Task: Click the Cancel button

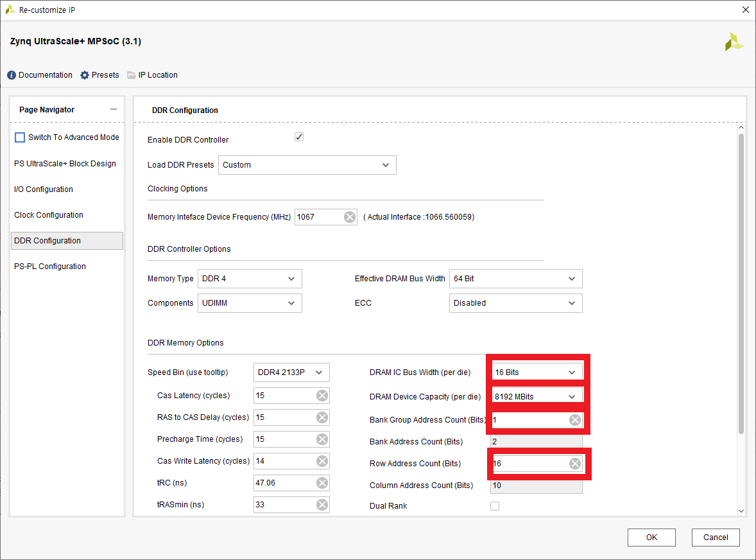Action: tap(716, 538)
